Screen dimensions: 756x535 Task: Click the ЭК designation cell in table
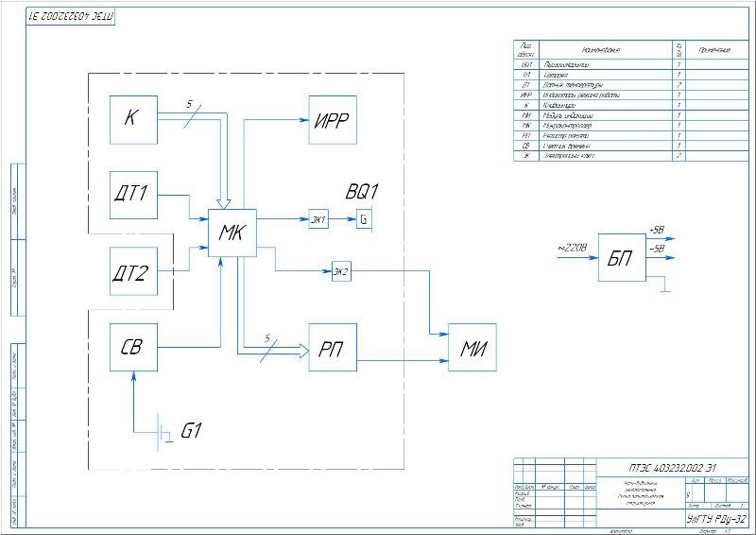[x=526, y=156]
